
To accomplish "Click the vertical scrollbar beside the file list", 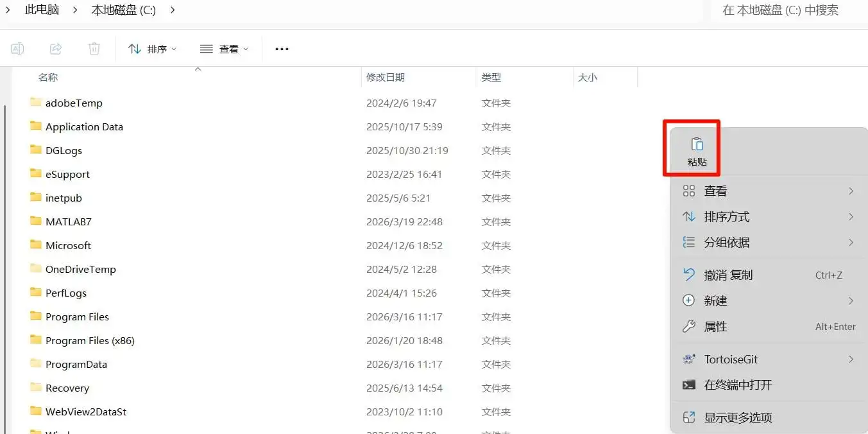I will coord(5,270).
